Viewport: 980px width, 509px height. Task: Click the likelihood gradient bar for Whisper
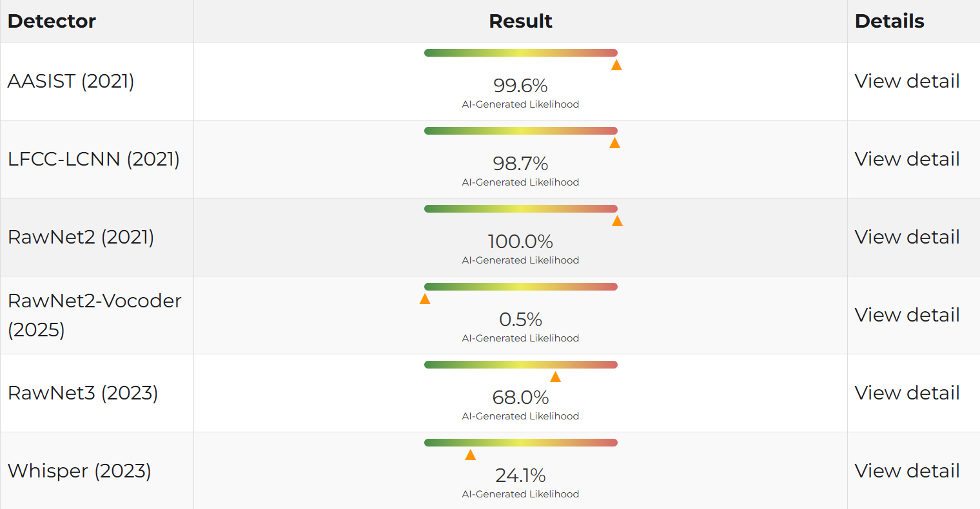521,443
